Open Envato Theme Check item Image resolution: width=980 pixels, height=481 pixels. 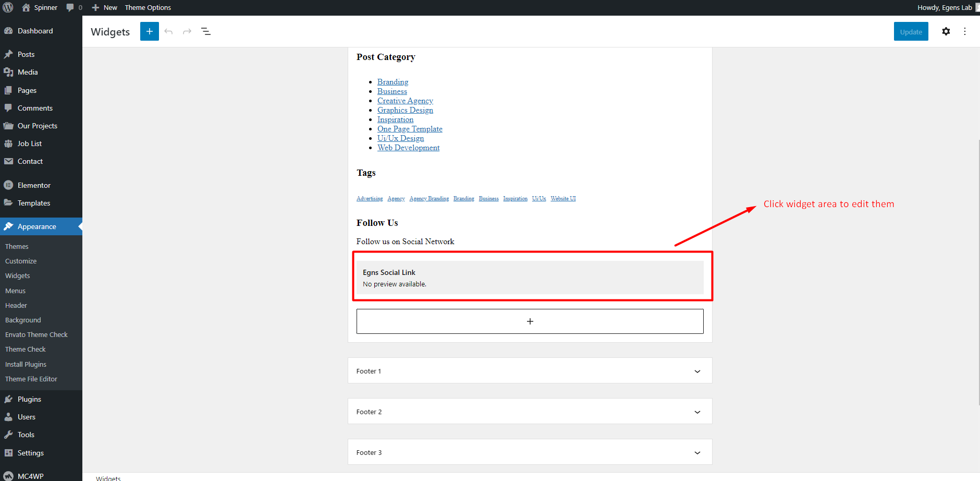(x=36, y=334)
